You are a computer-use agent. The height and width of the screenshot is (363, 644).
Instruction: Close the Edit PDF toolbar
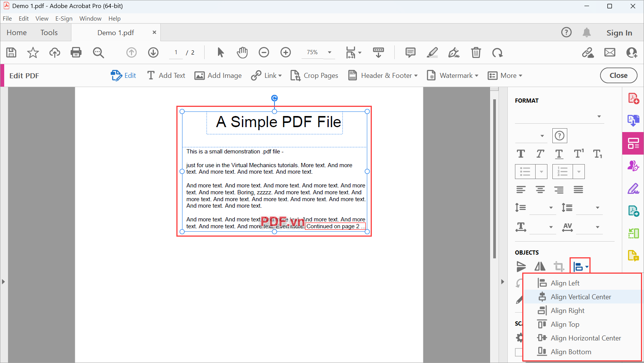coord(618,76)
